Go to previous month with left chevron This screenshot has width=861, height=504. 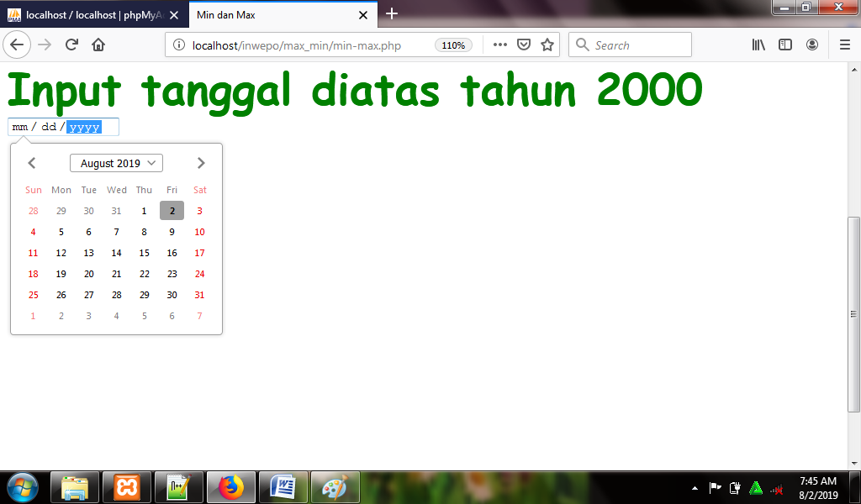pyautogui.click(x=32, y=162)
